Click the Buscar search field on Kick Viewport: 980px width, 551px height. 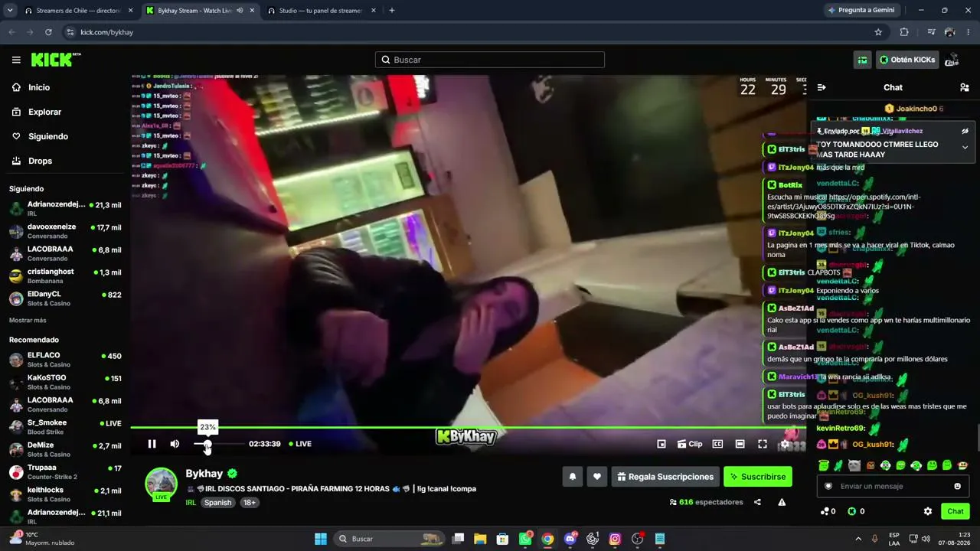(490, 60)
